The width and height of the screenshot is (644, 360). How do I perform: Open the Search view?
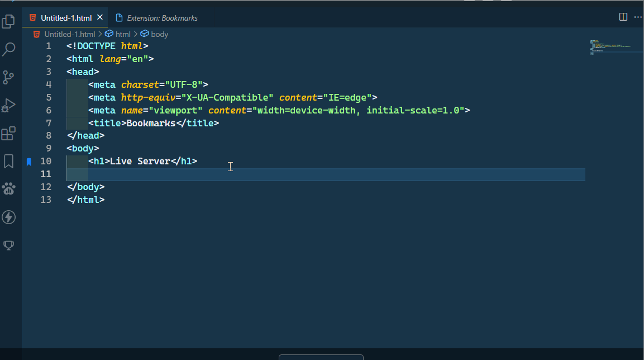[x=8, y=49]
